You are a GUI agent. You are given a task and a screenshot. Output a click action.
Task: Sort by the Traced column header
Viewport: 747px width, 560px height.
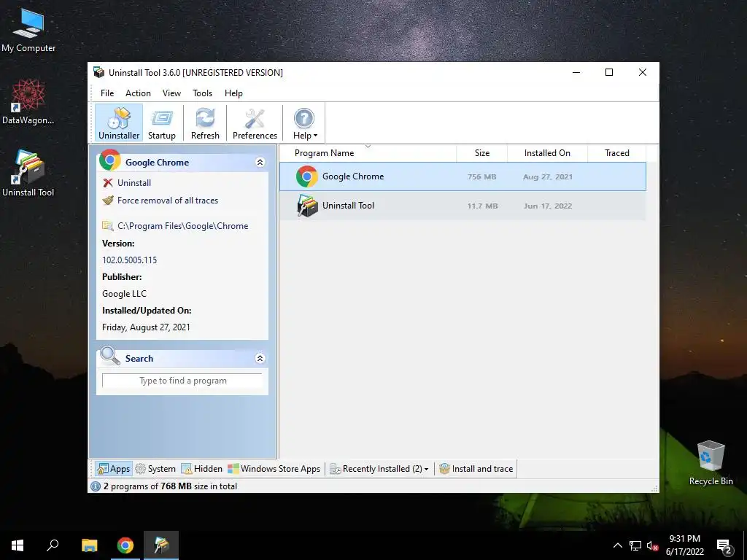tap(617, 153)
